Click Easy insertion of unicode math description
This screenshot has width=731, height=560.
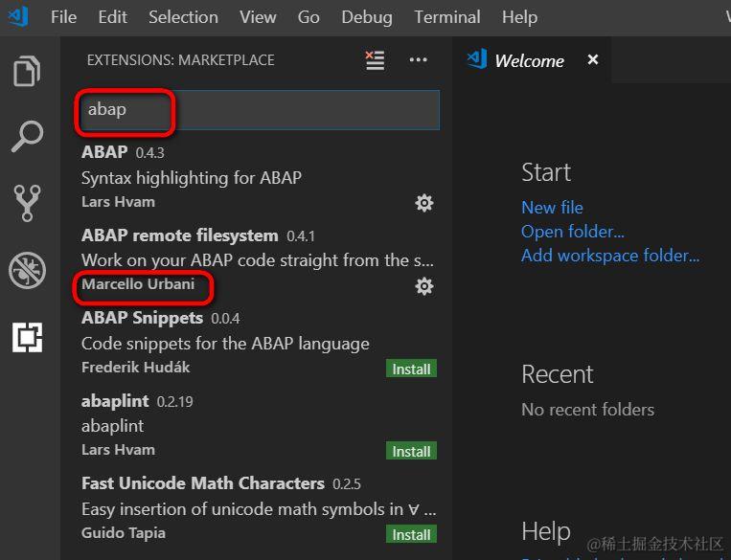pos(259,509)
